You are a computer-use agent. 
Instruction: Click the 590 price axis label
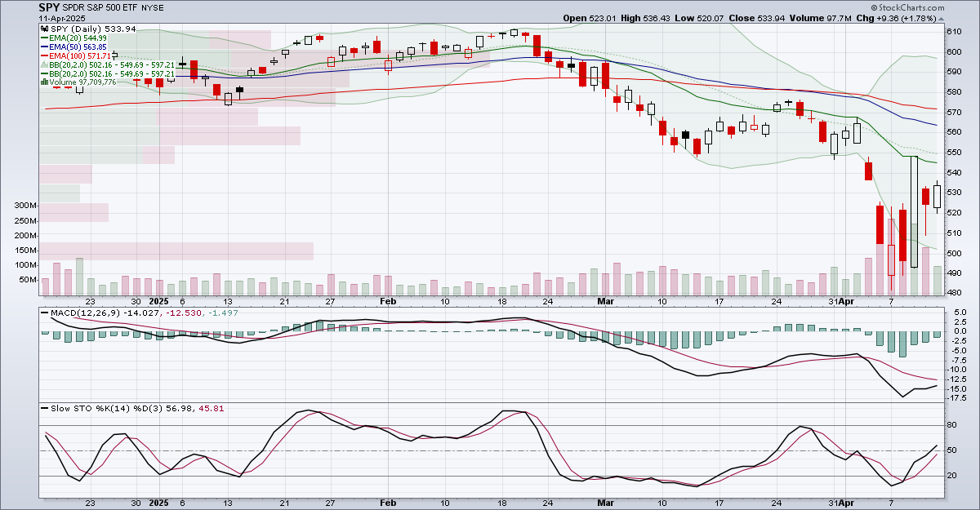coord(953,72)
